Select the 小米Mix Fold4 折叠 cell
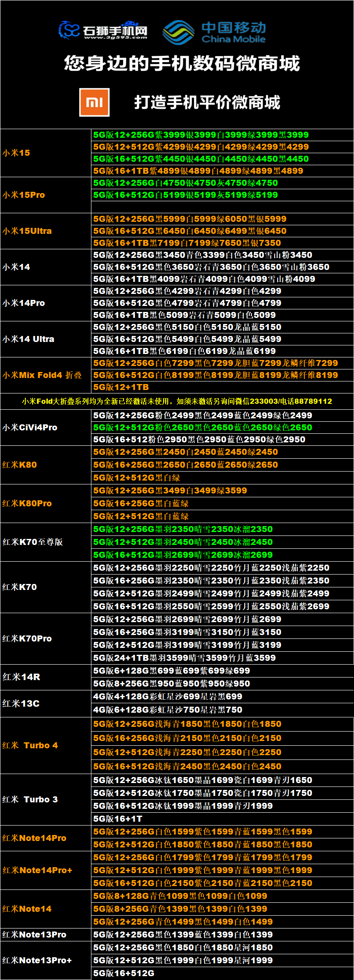This screenshot has height=980, width=354. pos(46,375)
